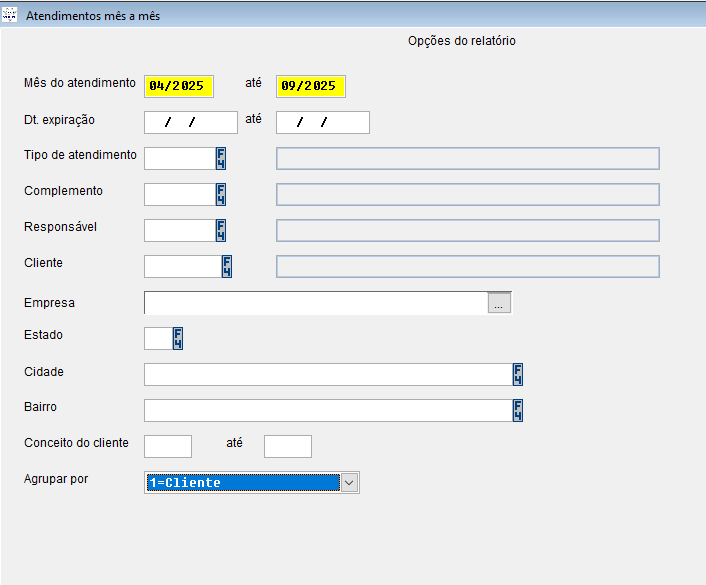Screen dimensions: 706x585
Task: Click into the Empresa text field
Action: coord(315,303)
